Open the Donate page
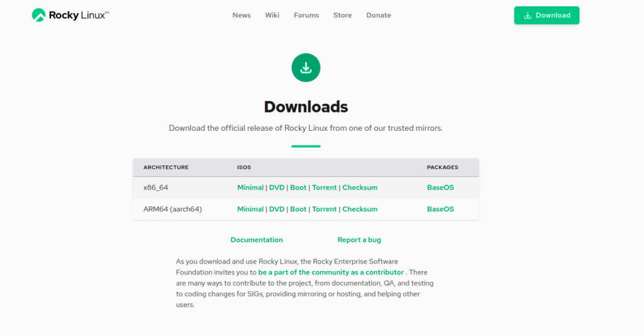 pyautogui.click(x=379, y=15)
